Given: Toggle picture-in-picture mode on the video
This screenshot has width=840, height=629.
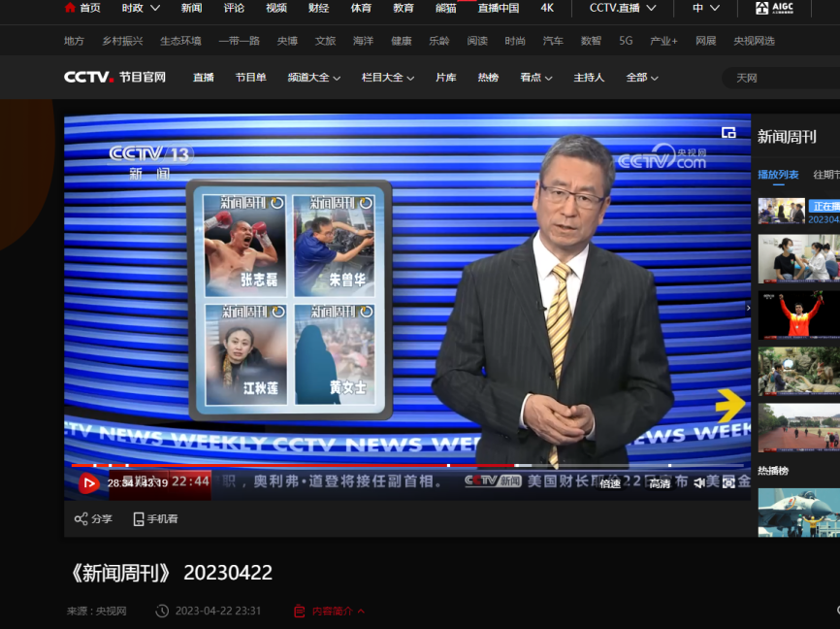Looking at the screenshot, I should tap(728, 132).
